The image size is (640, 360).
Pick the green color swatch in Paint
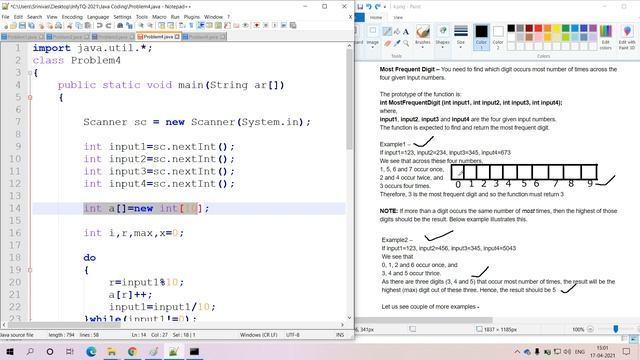point(565,28)
